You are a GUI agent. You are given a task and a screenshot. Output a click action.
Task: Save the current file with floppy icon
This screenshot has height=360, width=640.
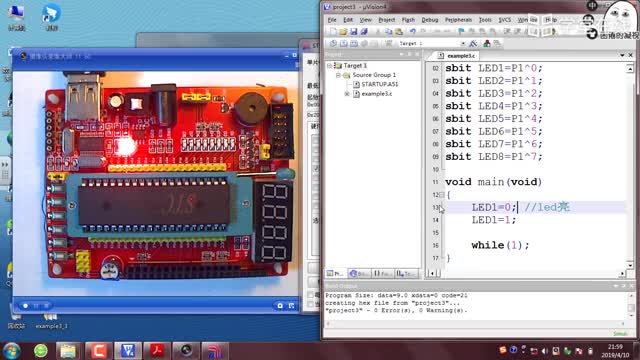[353, 31]
